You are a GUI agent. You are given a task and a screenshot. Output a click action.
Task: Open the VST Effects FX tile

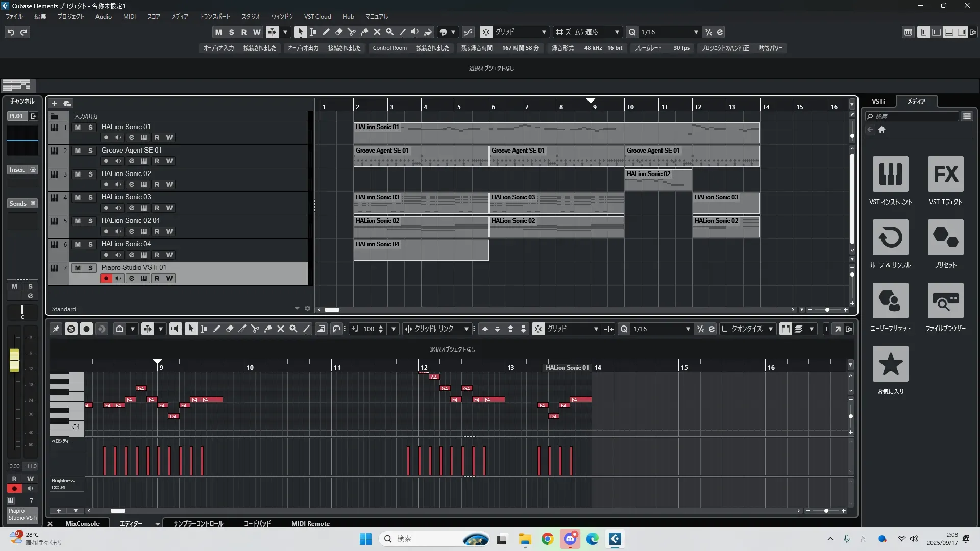click(x=945, y=174)
